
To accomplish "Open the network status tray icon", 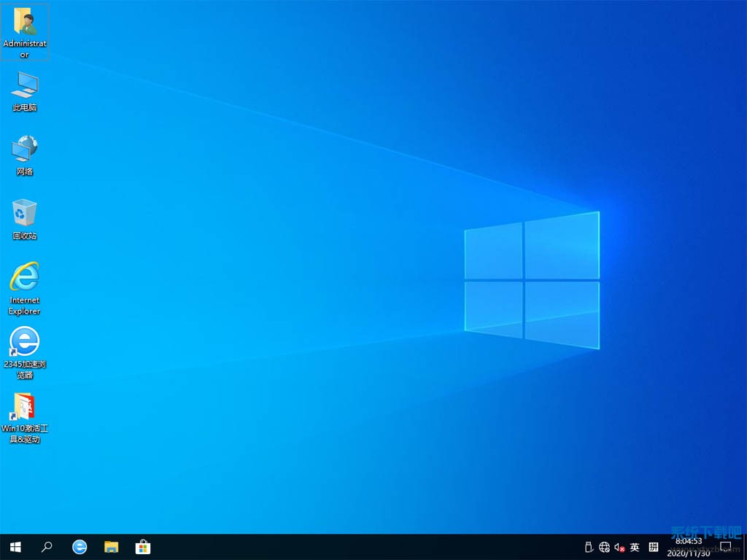I will pyautogui.click(x=604, y=547).
